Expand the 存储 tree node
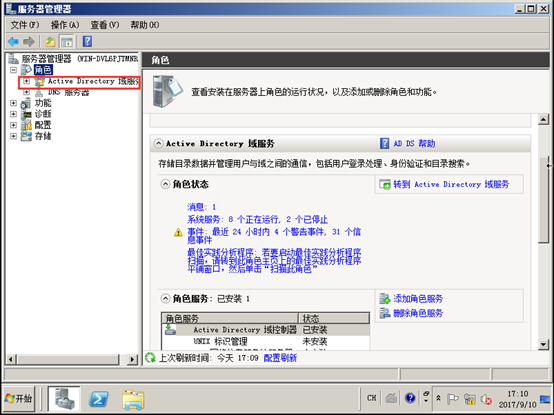The image size is (554, 415). click(13, 136)
